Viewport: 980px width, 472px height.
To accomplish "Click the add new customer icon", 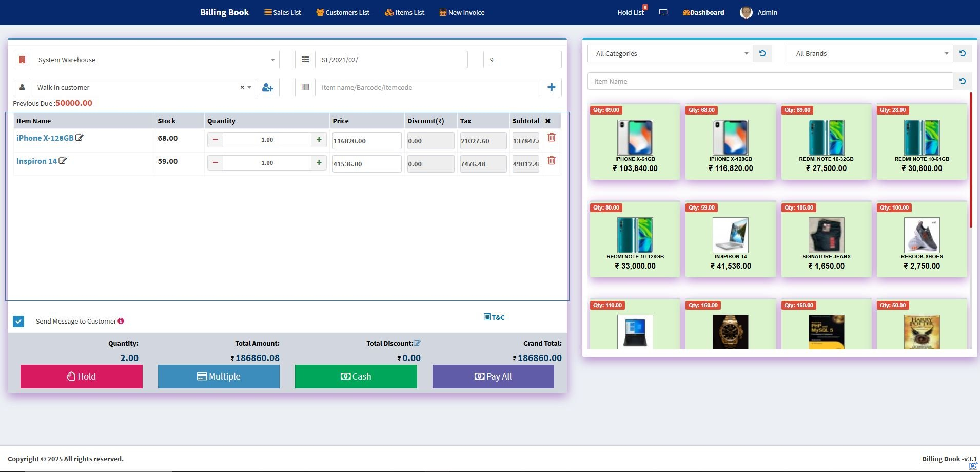I will pyautogui.click(x=267, y=87).
